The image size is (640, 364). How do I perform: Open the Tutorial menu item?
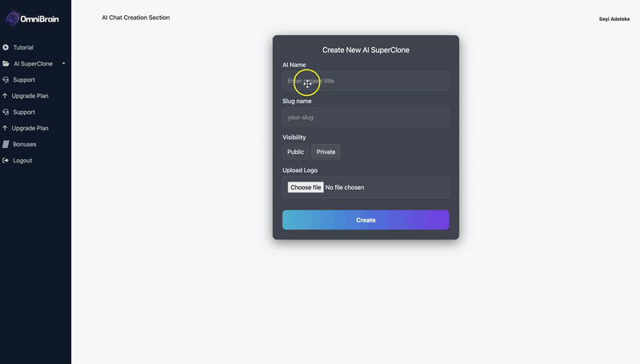[x=23, y=47]
